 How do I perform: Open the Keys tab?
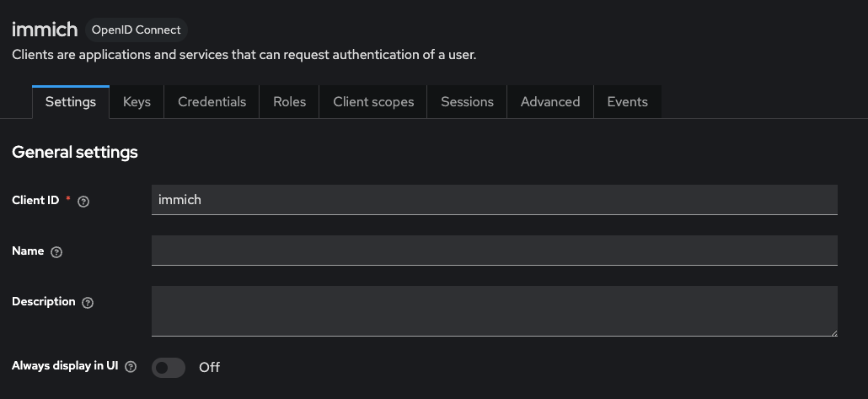(x=137, y=102)
